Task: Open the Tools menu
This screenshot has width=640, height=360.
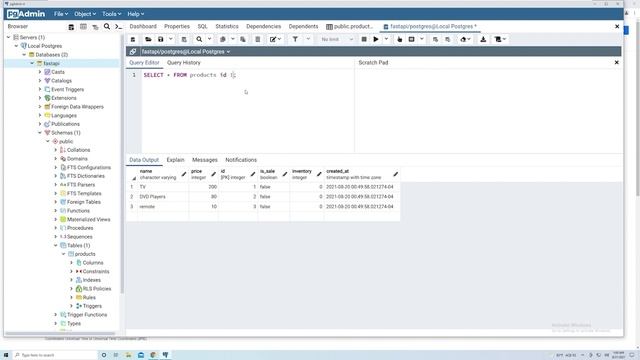Action: (111, 14)
